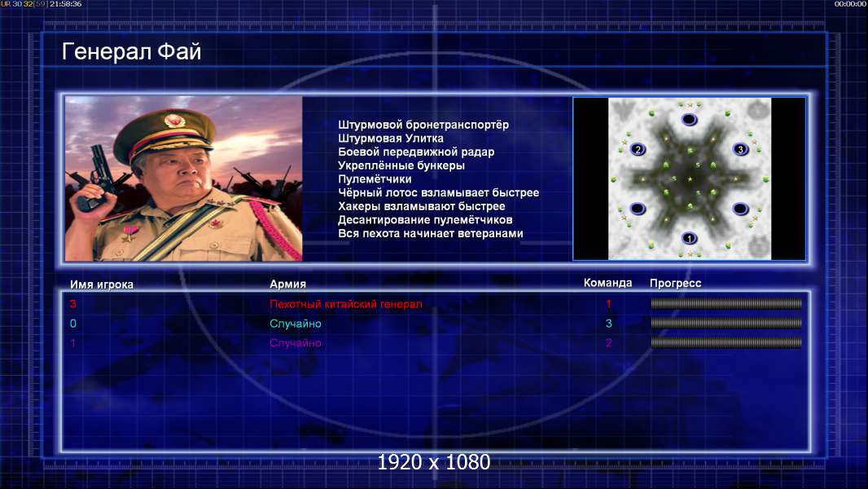The width and height of the screenshot is (868, 489).
Task: Click team number 3 in the cyan row
Action: click(608, 324)
